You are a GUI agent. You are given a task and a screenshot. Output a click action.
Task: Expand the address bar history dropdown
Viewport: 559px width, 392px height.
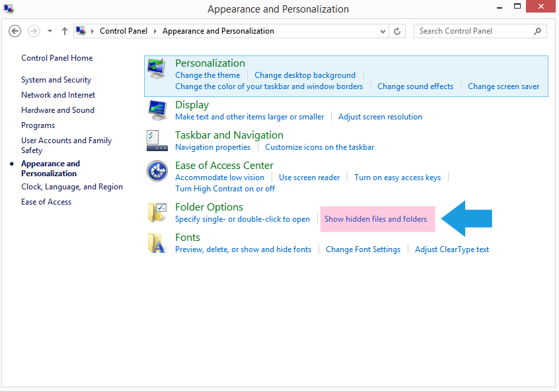coord(383,31)
